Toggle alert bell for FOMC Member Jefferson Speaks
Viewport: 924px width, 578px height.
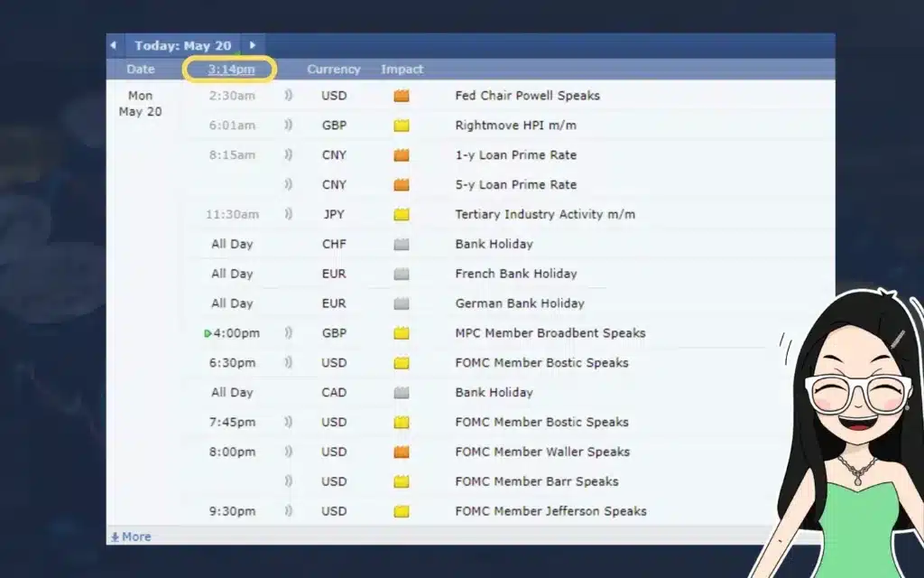coord(288,511)
